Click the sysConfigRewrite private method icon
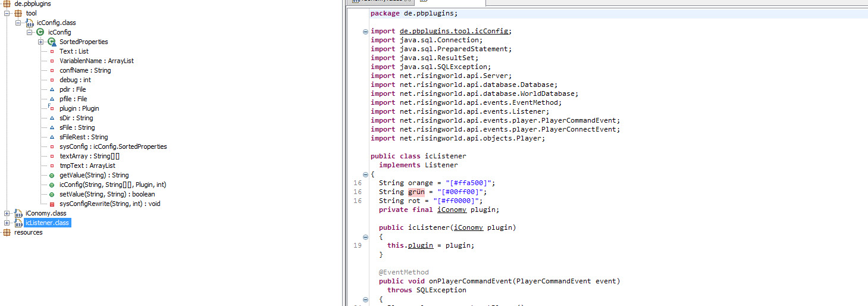The image size is (868, 306). tap(52, 204)
